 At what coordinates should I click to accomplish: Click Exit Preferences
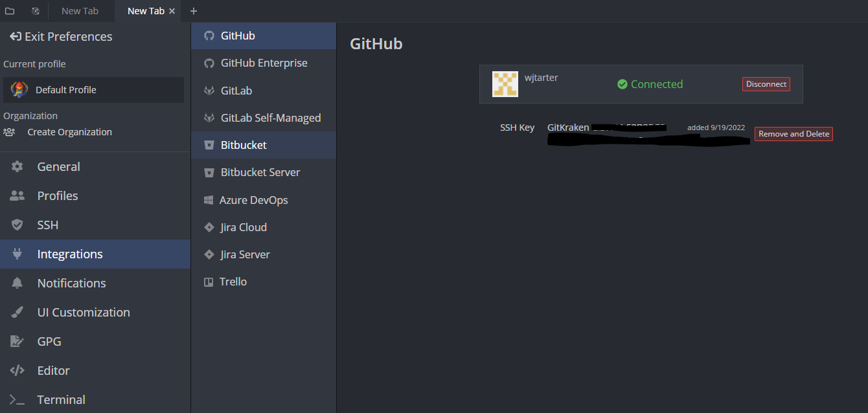[61, 37]
